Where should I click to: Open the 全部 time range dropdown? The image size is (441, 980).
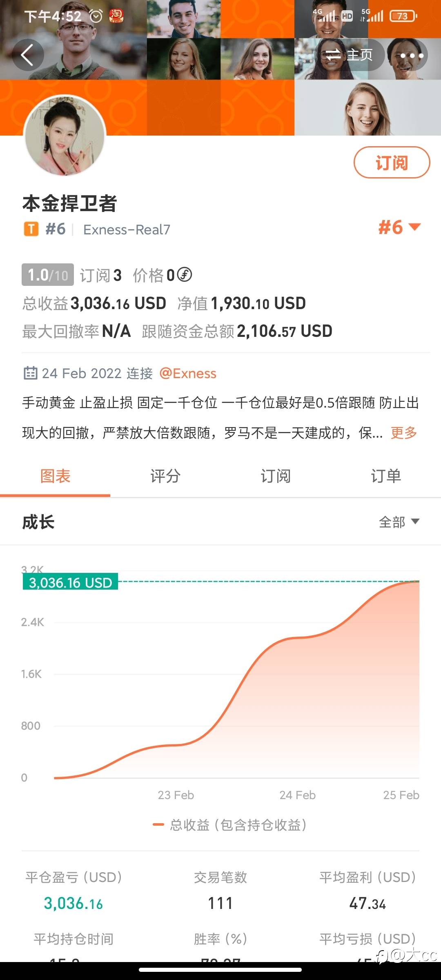pos(399,522)
